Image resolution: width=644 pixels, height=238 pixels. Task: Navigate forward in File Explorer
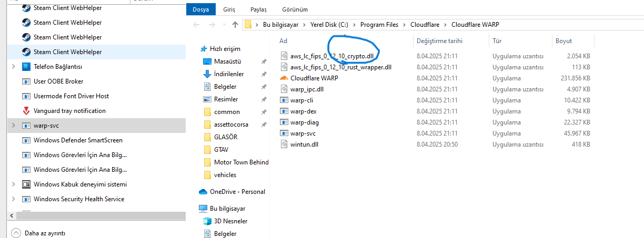pos(211,25)
